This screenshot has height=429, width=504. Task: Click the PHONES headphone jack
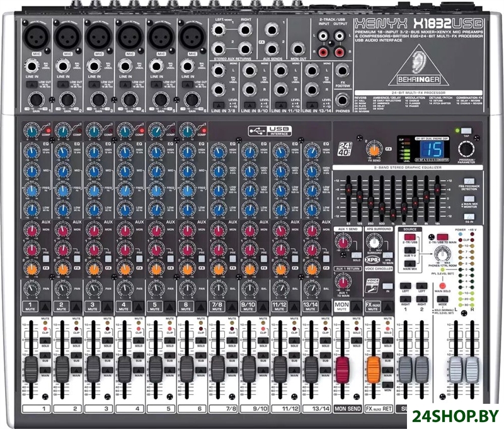click(342, 100)
